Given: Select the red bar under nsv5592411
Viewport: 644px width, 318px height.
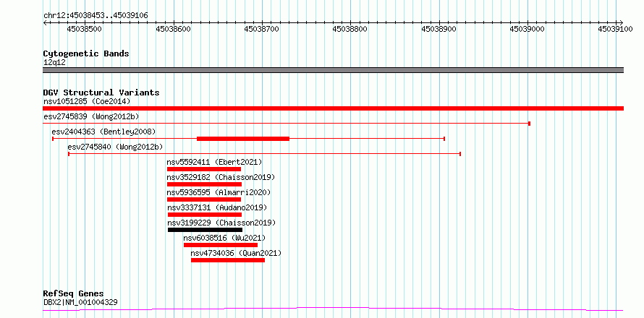Looking at the screenshot, I should point(204,169).
